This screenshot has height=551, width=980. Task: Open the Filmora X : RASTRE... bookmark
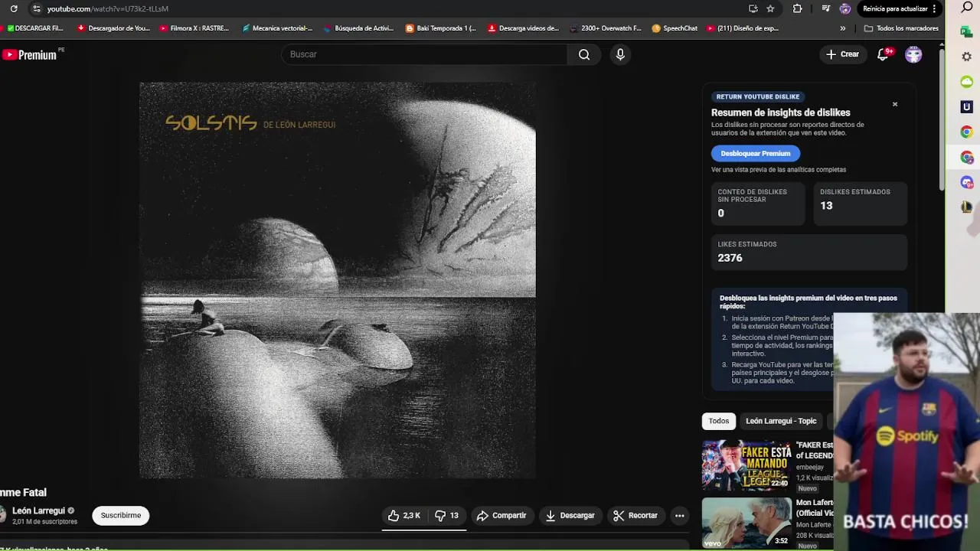[194, 28]
